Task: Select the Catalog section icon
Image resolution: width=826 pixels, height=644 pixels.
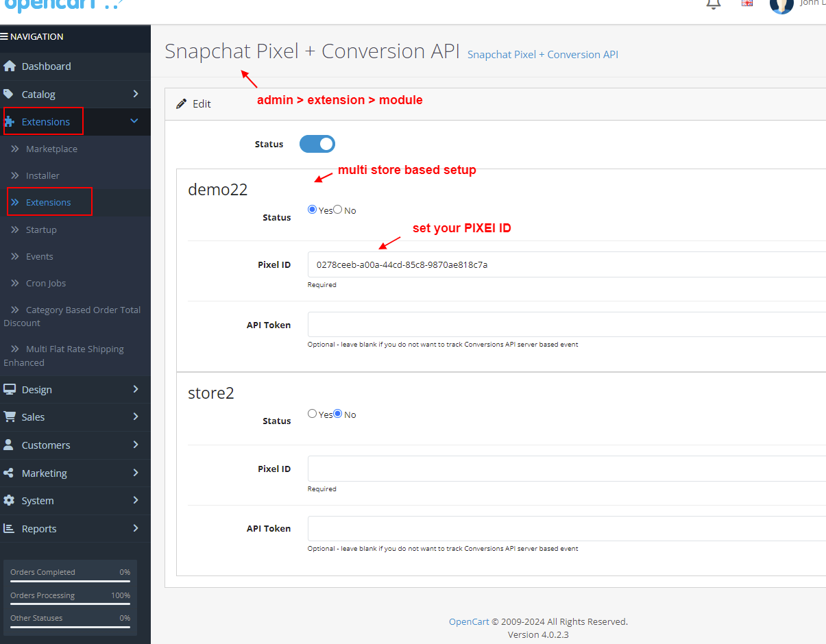Action: tap(14, 94)
